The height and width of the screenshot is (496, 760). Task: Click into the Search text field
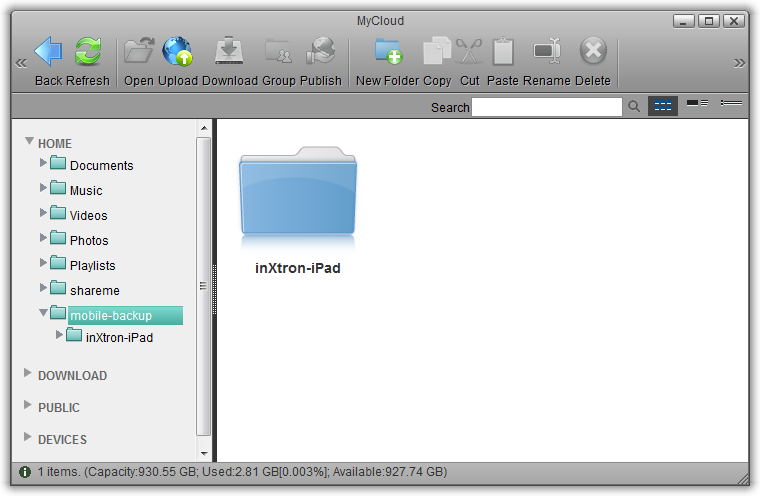(x=546, y=107)
